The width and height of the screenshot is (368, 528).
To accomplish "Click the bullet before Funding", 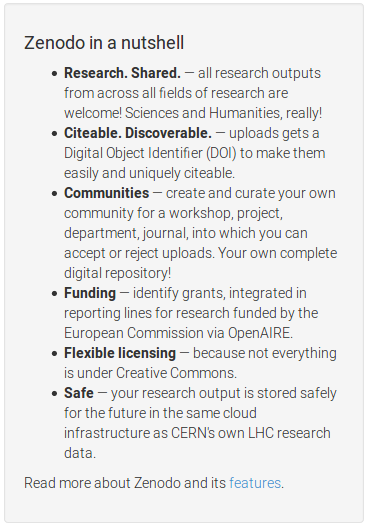I will pos(55,294).
